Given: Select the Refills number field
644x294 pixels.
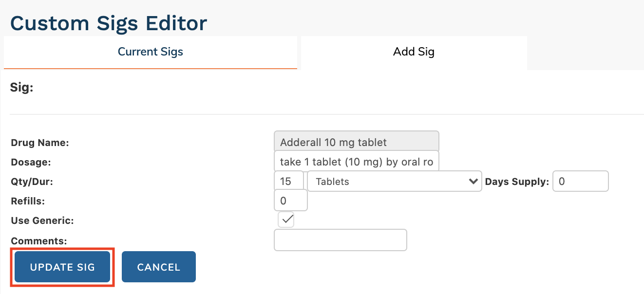Looking at the screenshot, I should (291, 201).
